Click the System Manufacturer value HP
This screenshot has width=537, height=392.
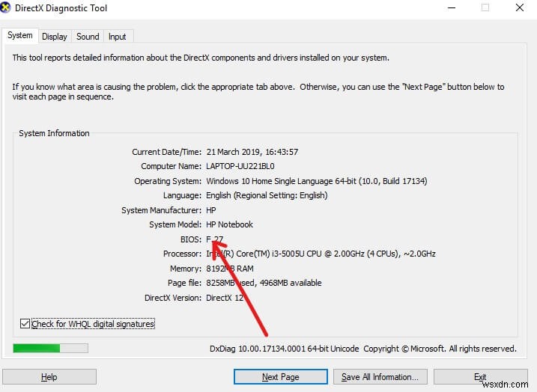pos(211,210)
